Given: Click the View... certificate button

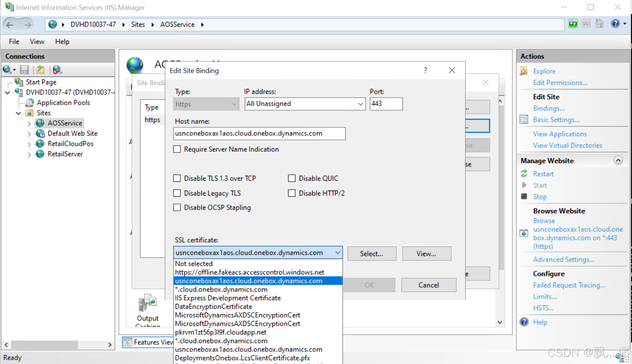Looking at the screenshot, I should [426, 254].
